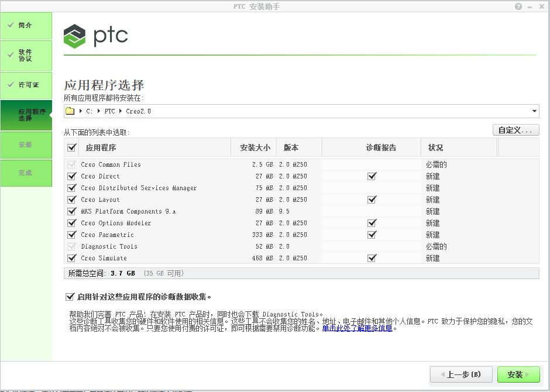The height and width of the screenshot is (392, 550).
Task: Go to the 软件协议 step in sidebar
Action: pyautogui.click(x=26, y=56)
